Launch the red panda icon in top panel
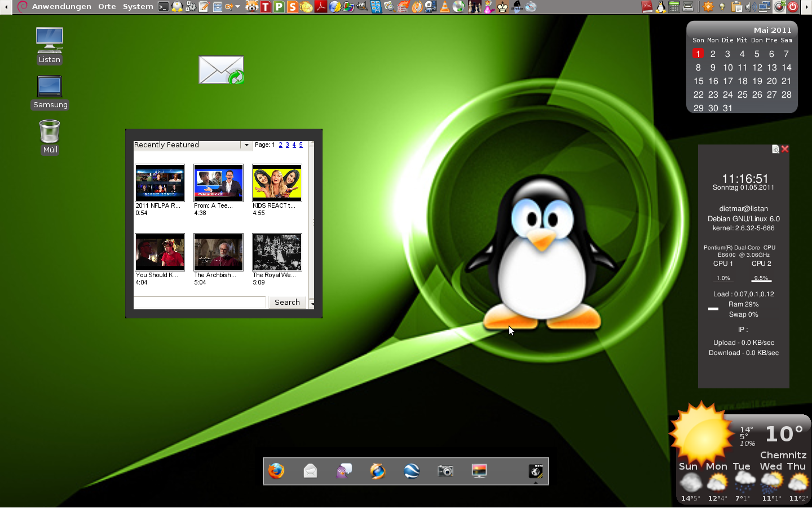 pyautogui.click(x=252, y=7)
